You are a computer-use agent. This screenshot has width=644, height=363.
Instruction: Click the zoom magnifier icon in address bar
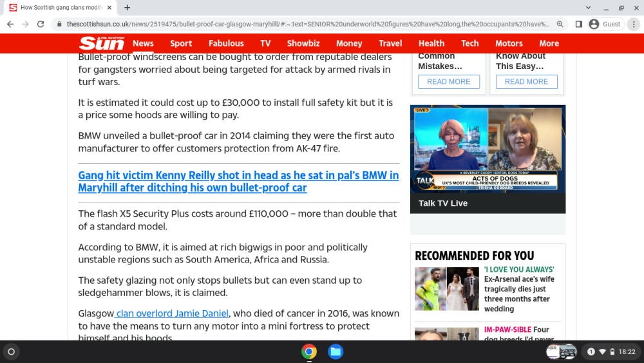coord(560,25)
